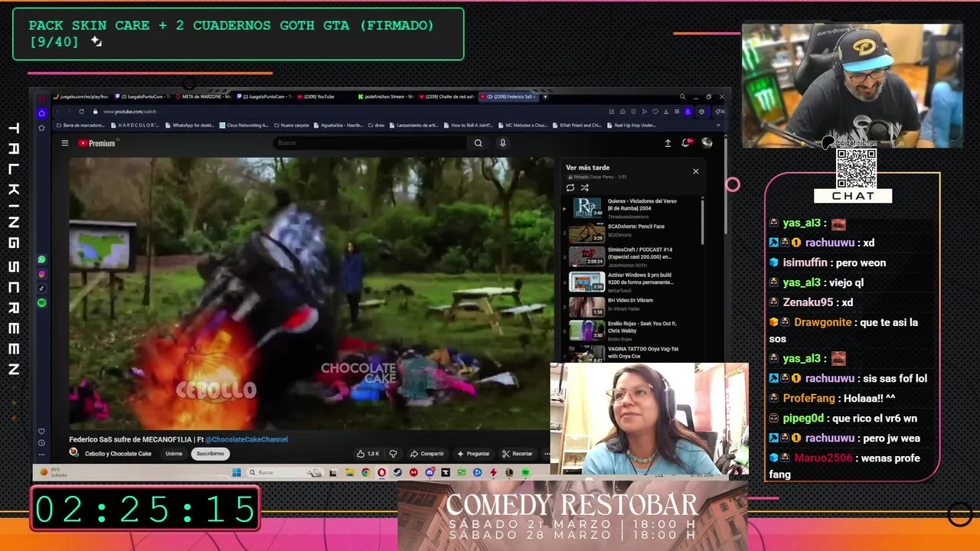Open Nueva carpeta bookmarks folder
The width and height of the screenshot is (980, 551).
(292, 125)
